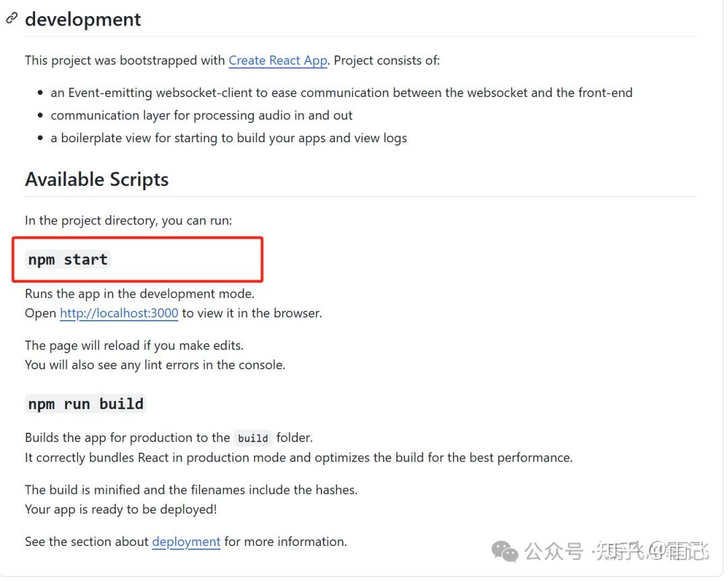
Task: Click the "公众号" watermark text
Action: pos(553,552)
